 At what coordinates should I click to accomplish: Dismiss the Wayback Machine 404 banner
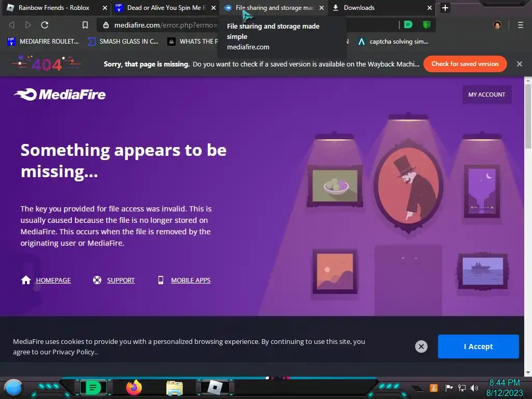click(x=519, y=64)
